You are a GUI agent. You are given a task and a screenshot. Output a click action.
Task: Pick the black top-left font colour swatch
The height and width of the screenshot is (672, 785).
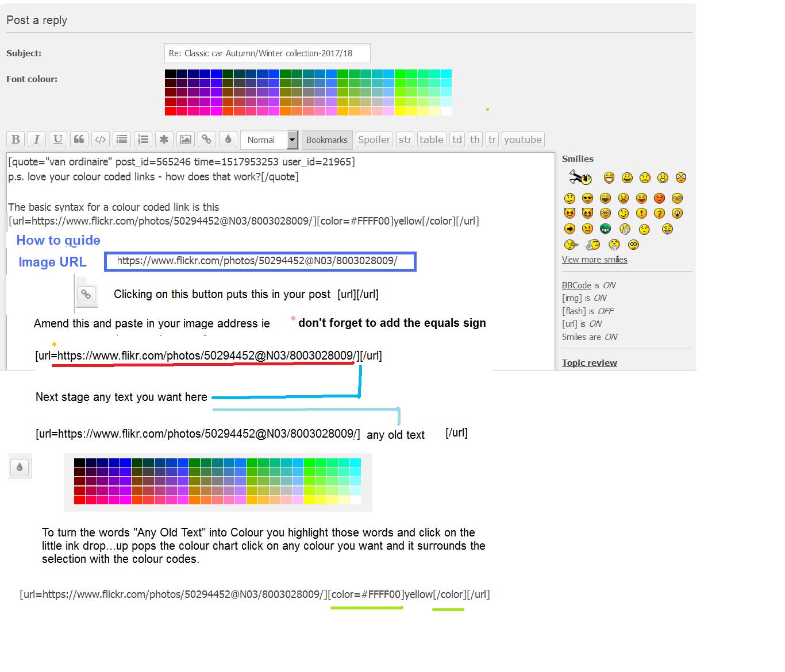tap(170, 74)
